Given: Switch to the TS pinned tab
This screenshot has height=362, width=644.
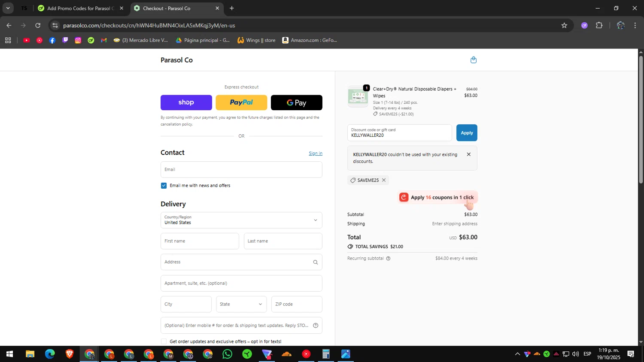Looking at the screenshot, I should (x=24, y=8).
